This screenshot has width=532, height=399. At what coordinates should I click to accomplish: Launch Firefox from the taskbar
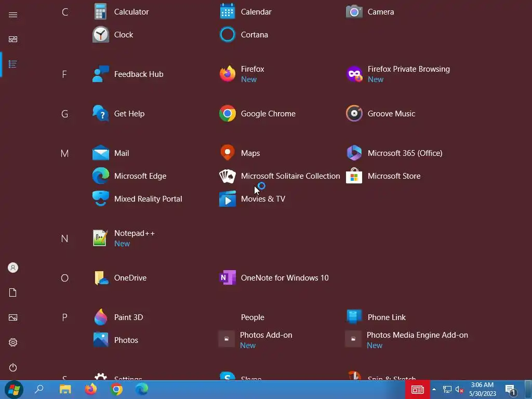(x=90, y=389)
